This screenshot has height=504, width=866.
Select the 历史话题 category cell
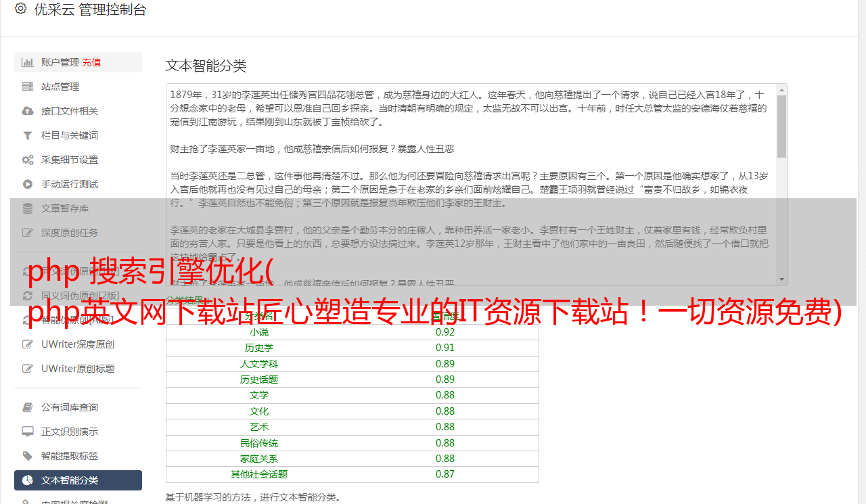(259, 380)
